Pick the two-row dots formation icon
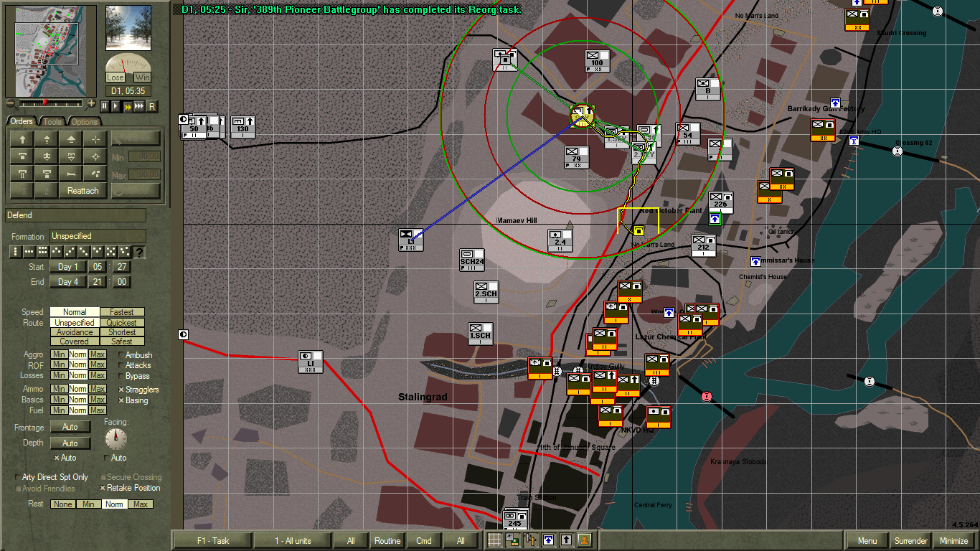 click(x=42, y=252)
